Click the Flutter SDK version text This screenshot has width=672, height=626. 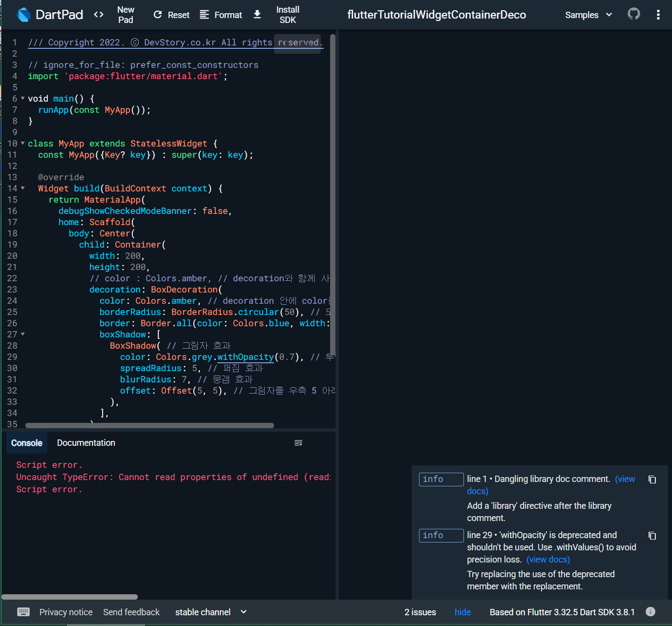(562, 612)
